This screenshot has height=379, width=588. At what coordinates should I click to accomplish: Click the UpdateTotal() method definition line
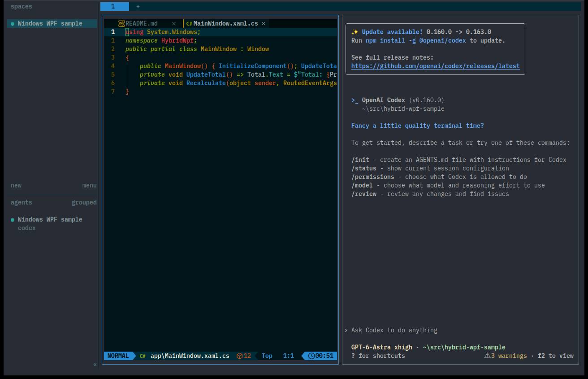[238, 74]
